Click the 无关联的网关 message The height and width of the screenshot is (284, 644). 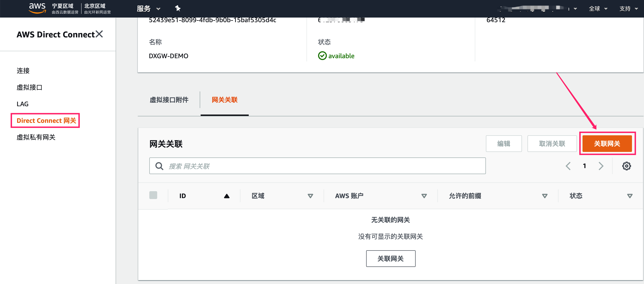pyautogui.click(x=390, y=220)
